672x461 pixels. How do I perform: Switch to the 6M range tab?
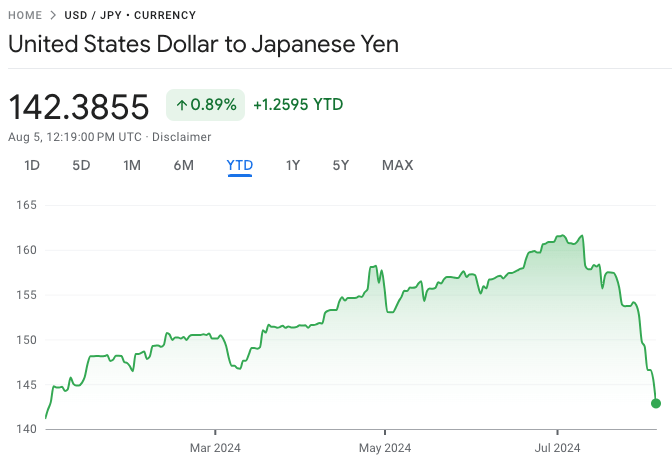point(183,165)
